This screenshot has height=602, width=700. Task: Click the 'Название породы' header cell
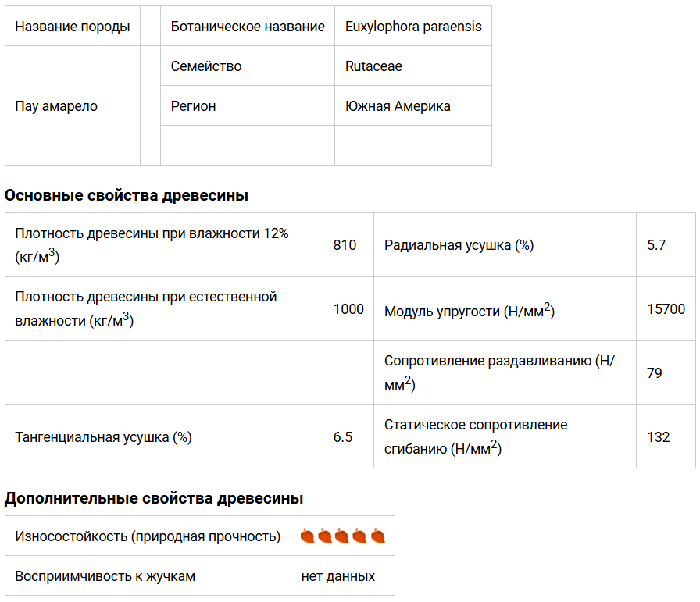coord(73,27)
